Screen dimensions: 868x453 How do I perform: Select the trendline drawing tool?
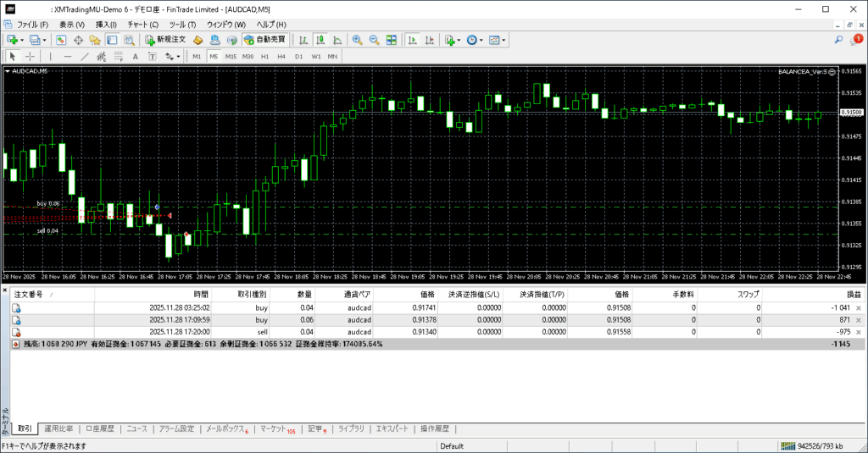pos(85,57)
